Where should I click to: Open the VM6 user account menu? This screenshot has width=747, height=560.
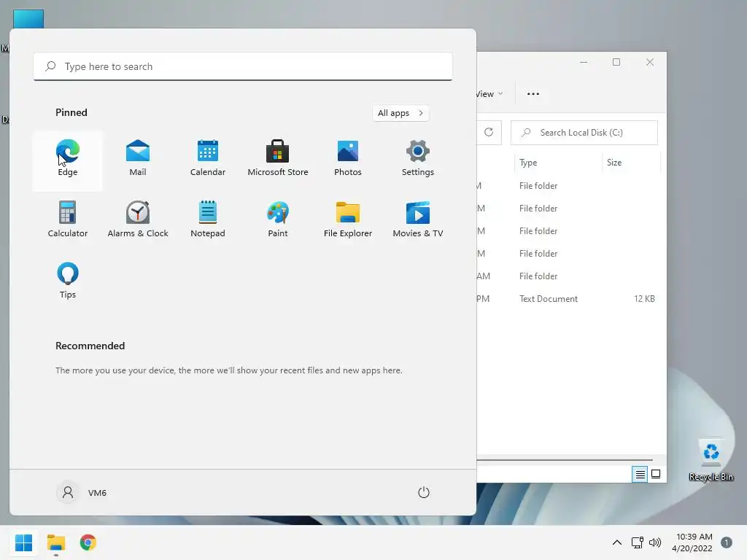tap(82, 492)
